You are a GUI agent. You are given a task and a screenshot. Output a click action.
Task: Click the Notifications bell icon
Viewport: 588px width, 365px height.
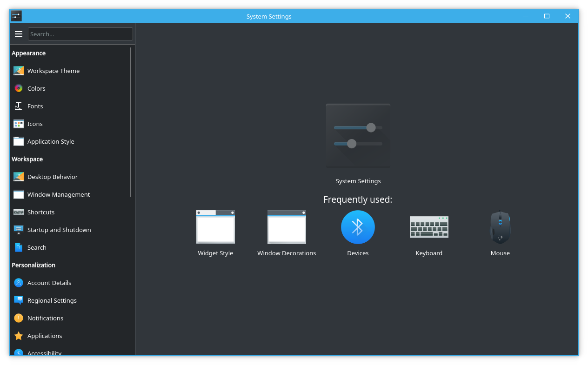click(x=19, y=318)
